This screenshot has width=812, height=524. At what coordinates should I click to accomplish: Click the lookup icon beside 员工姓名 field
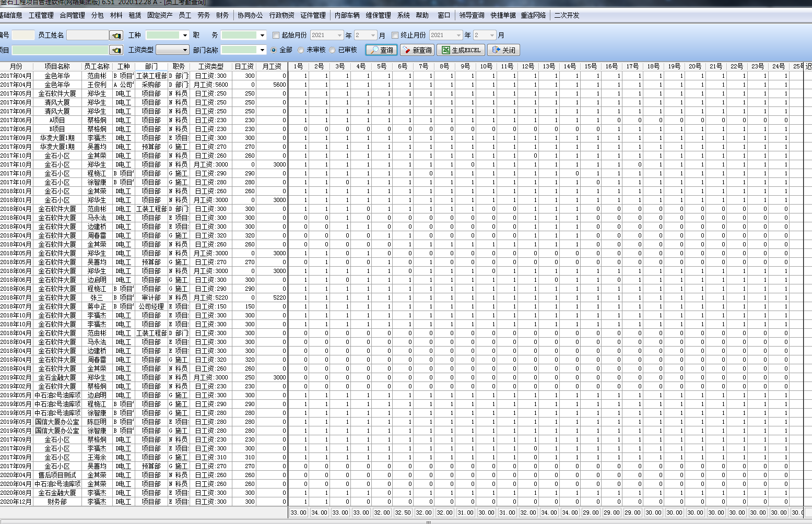tap(116, 35)
